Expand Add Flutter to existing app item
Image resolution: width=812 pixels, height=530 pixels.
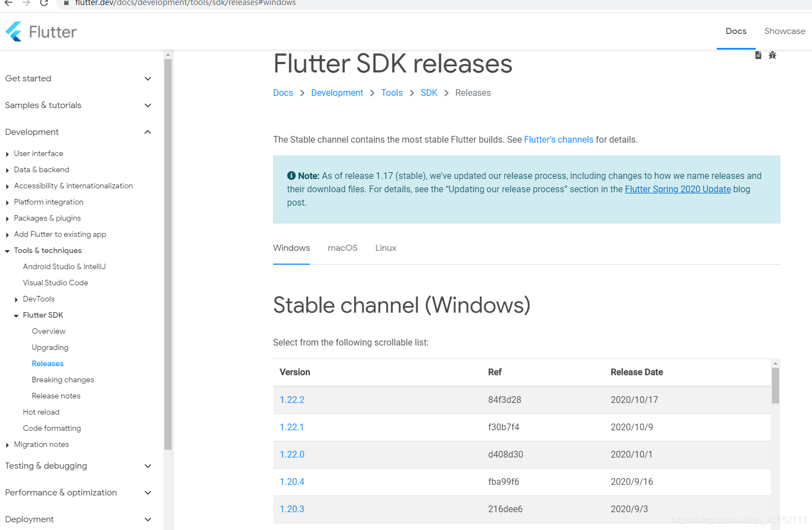pyautogui.click(x=7, y=235)
